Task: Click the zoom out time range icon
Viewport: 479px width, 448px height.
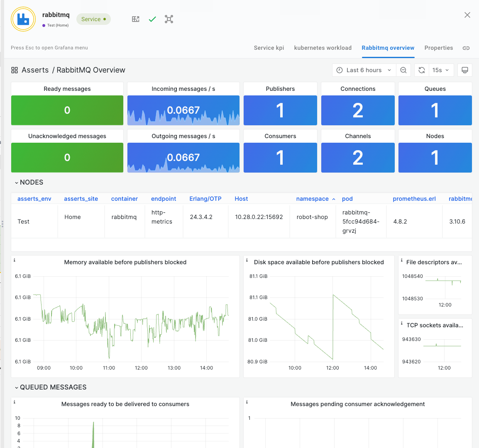Action: pyautogui.click(x=403, y=70)
